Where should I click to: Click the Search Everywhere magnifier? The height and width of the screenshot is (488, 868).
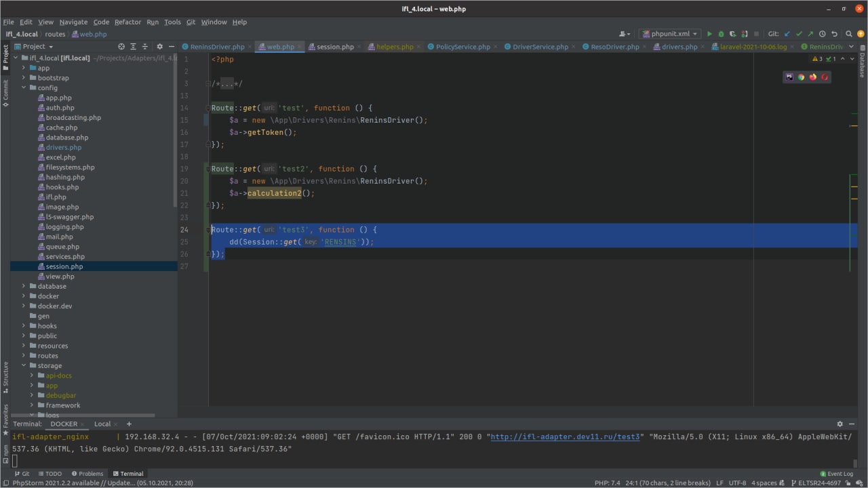[848, 33]
